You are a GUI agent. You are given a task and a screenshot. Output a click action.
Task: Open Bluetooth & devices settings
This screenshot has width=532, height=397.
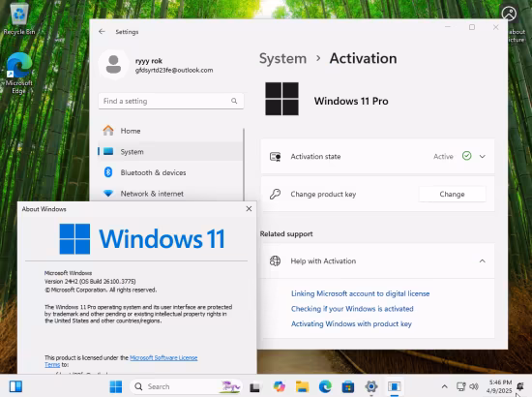pos(170,172)
